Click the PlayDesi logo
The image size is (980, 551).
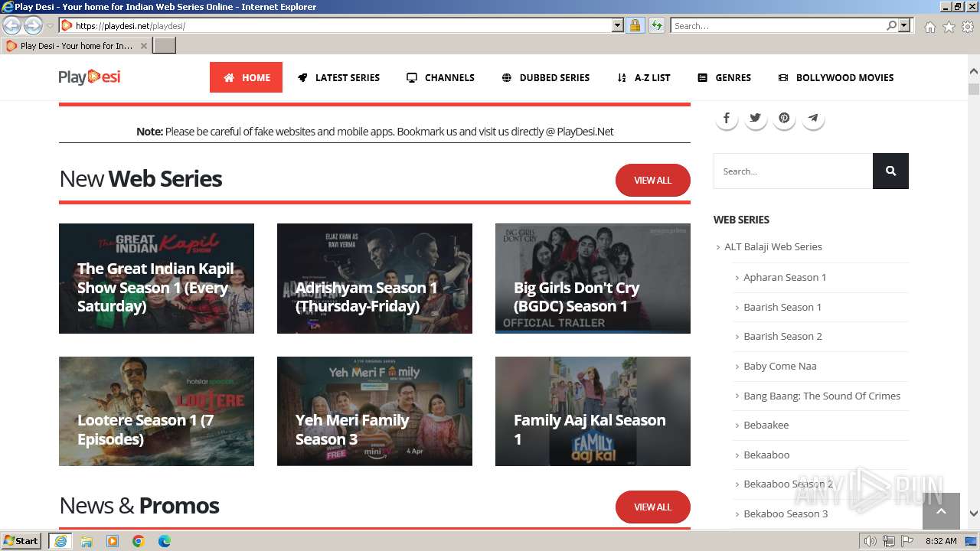pos(90,77)
